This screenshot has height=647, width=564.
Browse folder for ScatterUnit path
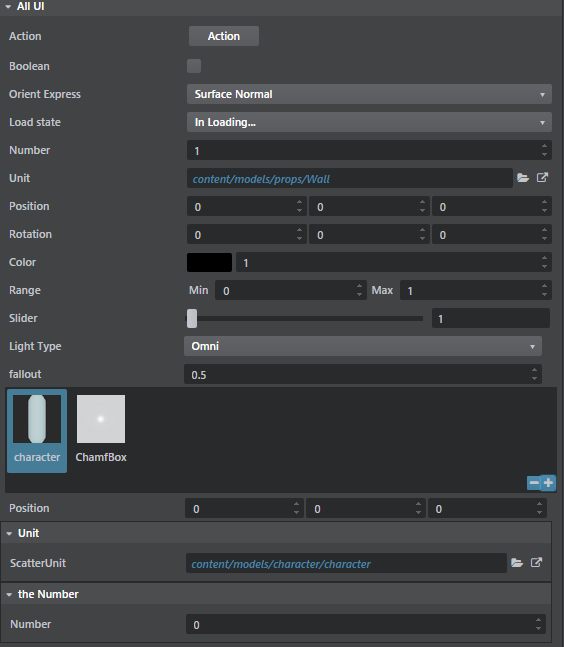(517, 563)
